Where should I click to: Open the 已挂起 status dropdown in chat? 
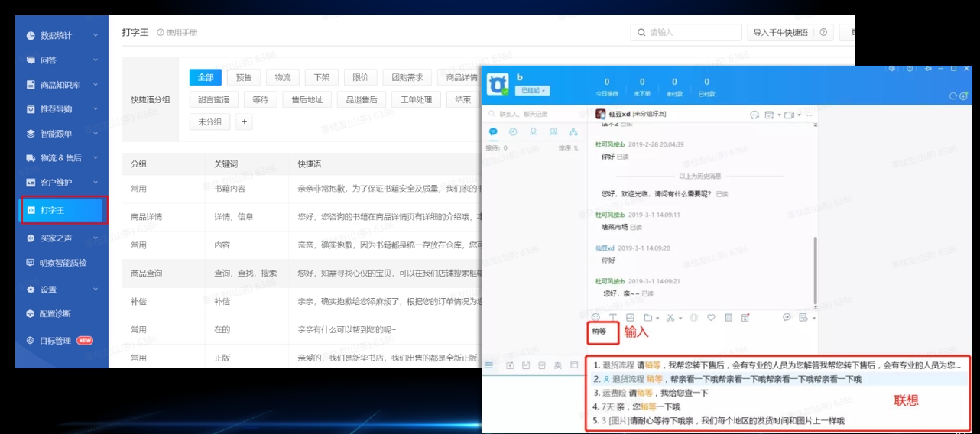[532, 90]
